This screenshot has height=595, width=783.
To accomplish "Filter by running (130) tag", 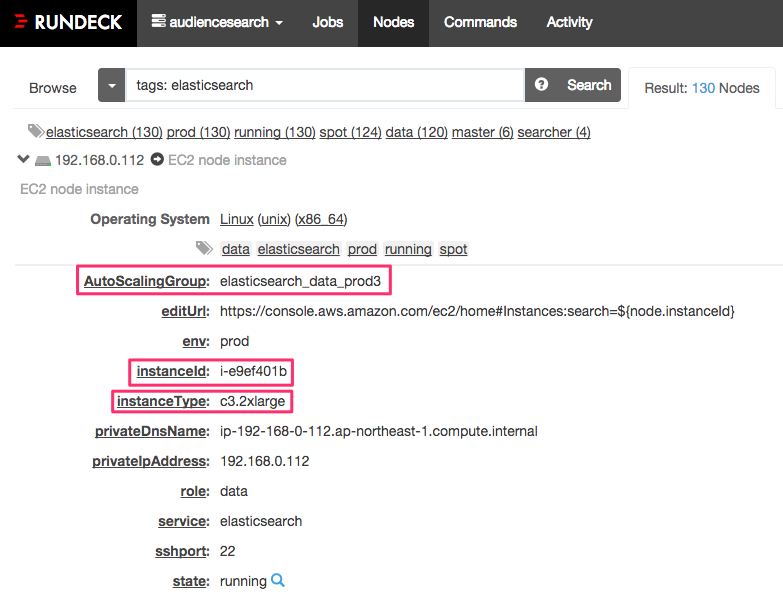I will tap(275, 132).
